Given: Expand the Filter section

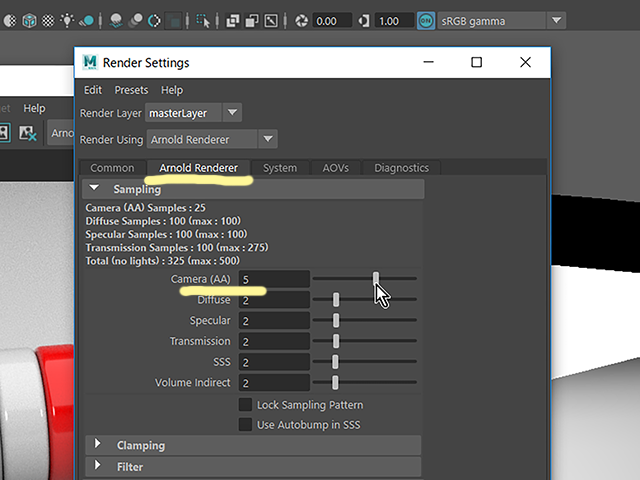Looking at the screenshot, I should click(97, 465).
